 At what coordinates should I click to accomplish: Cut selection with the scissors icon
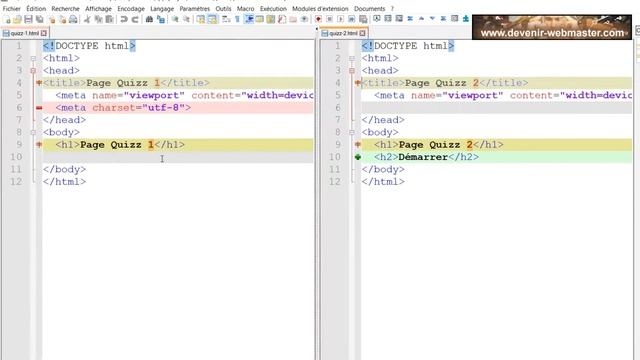point(87,19)
